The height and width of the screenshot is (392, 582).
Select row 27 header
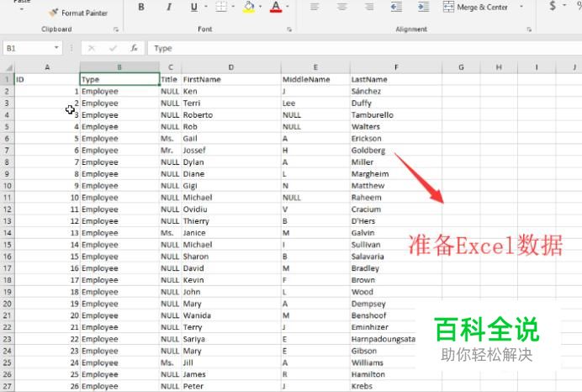click(x=7, y=386)
